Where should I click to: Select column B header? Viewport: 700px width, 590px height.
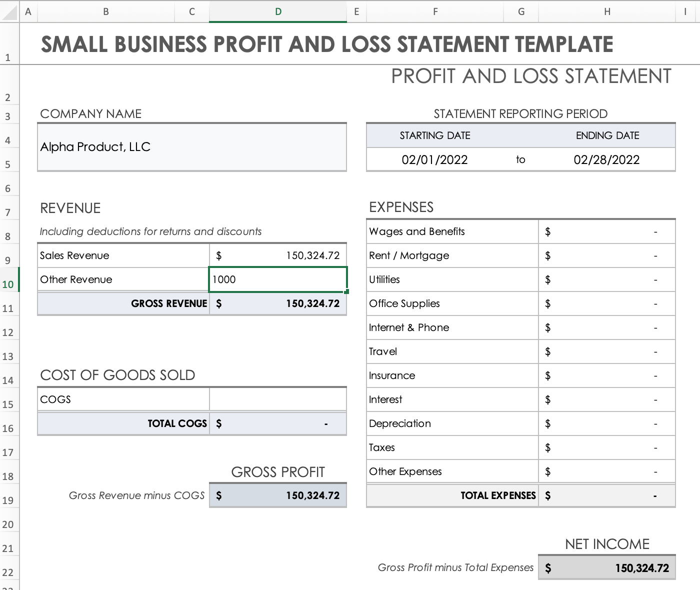[106, 12]
